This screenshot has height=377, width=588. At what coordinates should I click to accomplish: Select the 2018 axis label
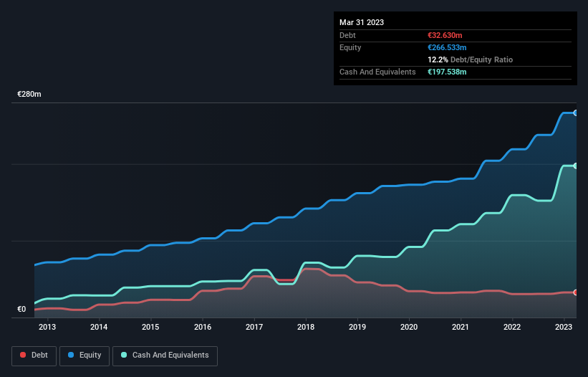pos(306,327)
